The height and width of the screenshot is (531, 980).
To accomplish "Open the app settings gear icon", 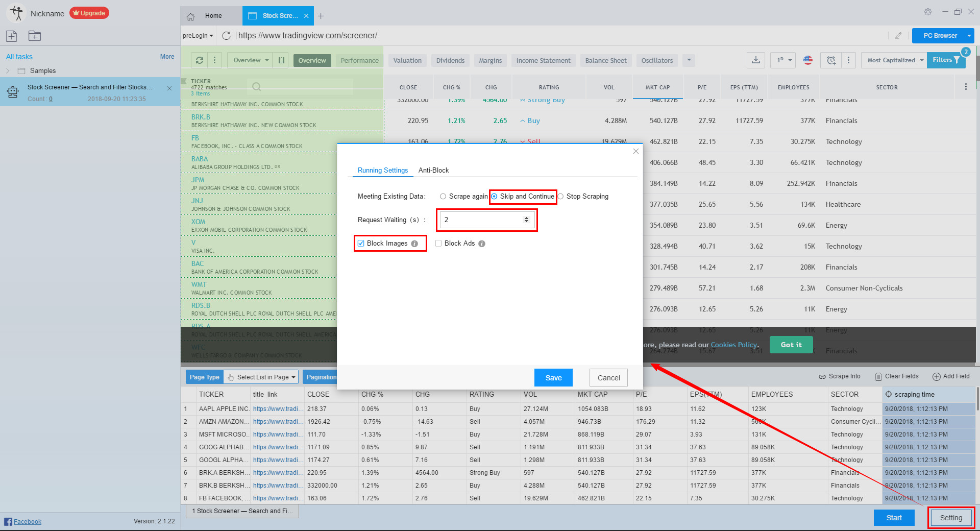I will (928, 12).
